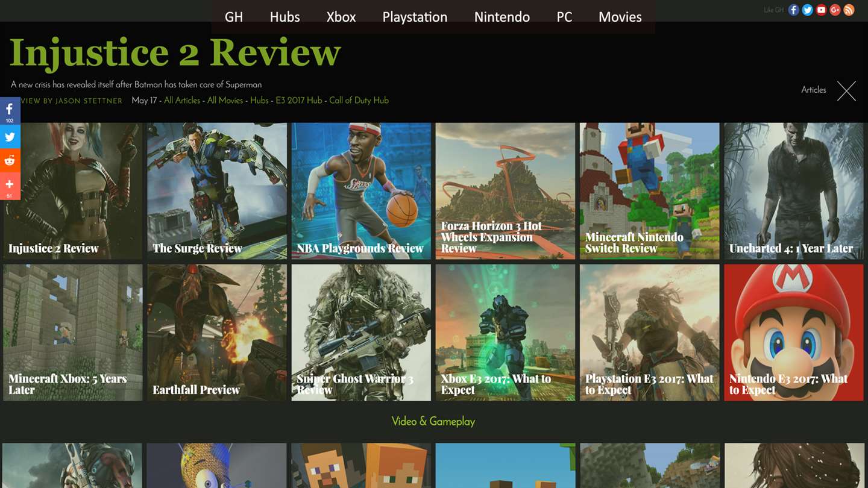Viewport: 868px width, 488px height.
Task: Open Forza Horizon 3 Hot Wheels Expansion Review
Action: click(505, 191)
